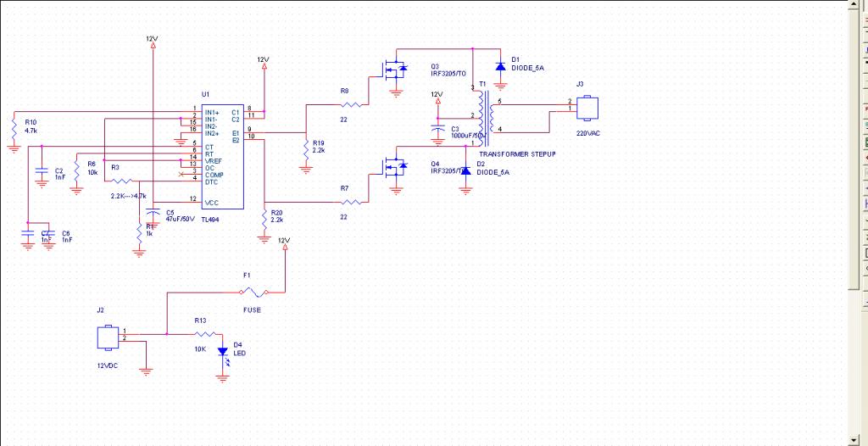Select the J3 220VAC connector
868x446 pixels.
[587, 108]
